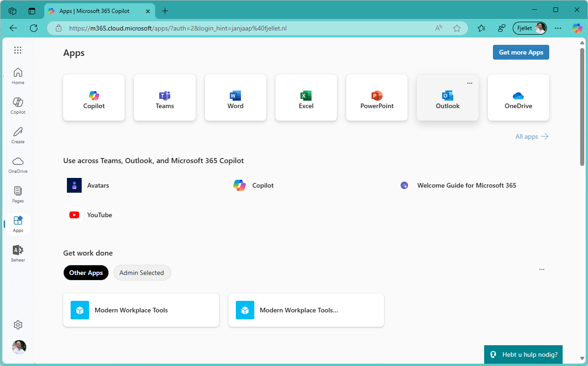This screenshot has height=366, width=588.
Task: Launch the Word app tile
Action: [235, 98]
